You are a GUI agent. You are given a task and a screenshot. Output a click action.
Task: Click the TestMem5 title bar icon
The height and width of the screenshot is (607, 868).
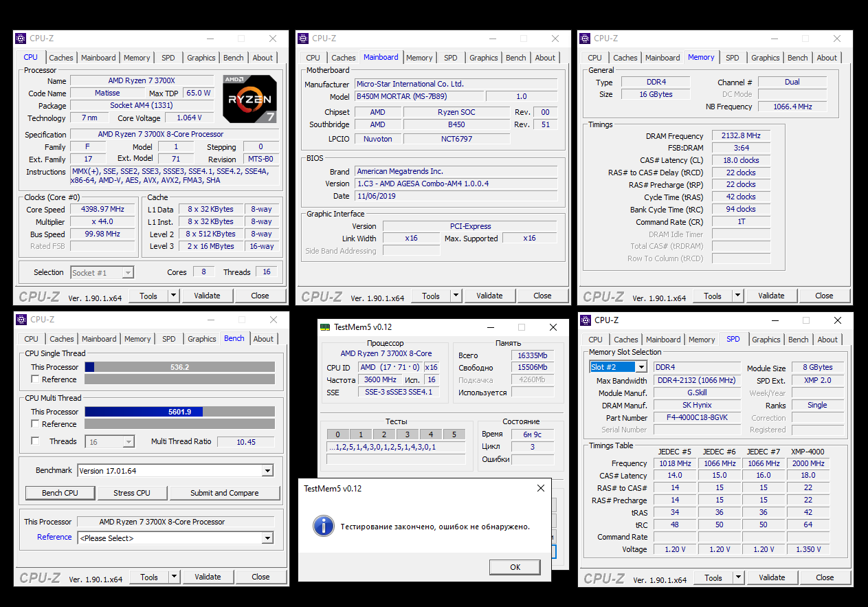[326, 327]
